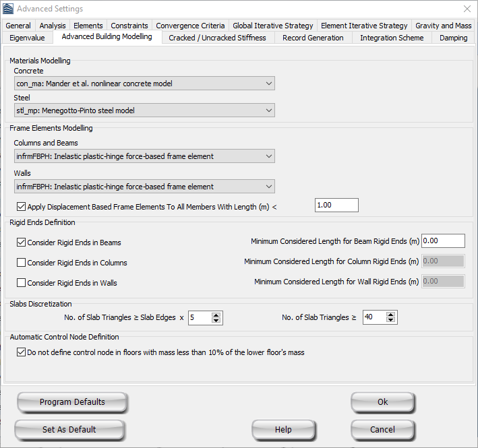This screenshot has width=478, height=448.
Task: Expand the Walls frame element dropdown
Action: click(144, 187)
